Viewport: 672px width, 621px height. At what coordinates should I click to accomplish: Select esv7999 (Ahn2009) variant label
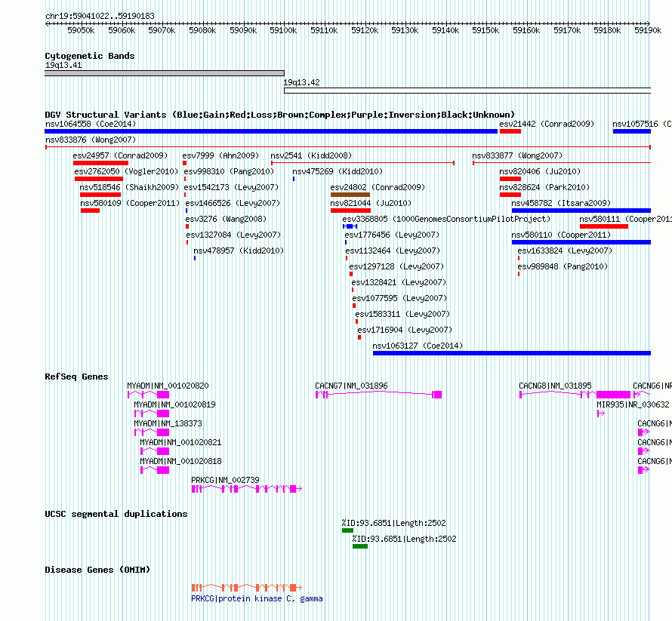220,155
